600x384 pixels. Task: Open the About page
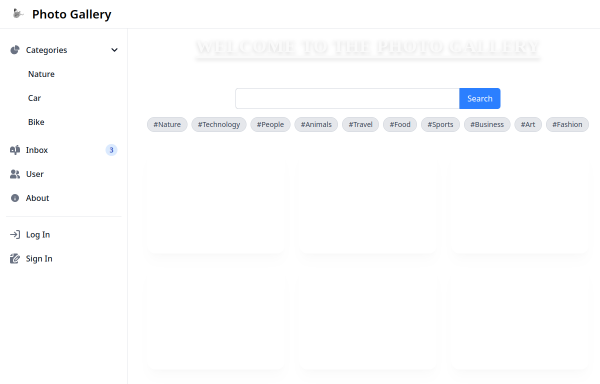click(64, 198)
